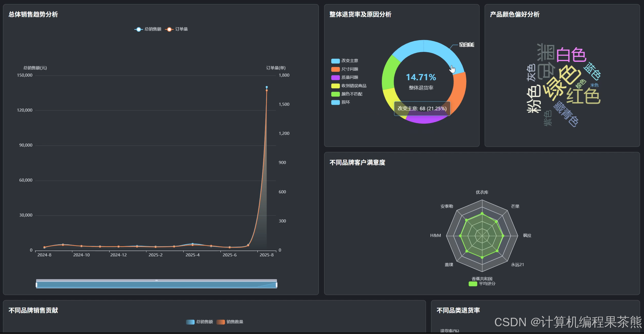The width and height of the screenshot is (644, 334).
Task: Click the 14.71% return rate value
Action: (421, 77)
